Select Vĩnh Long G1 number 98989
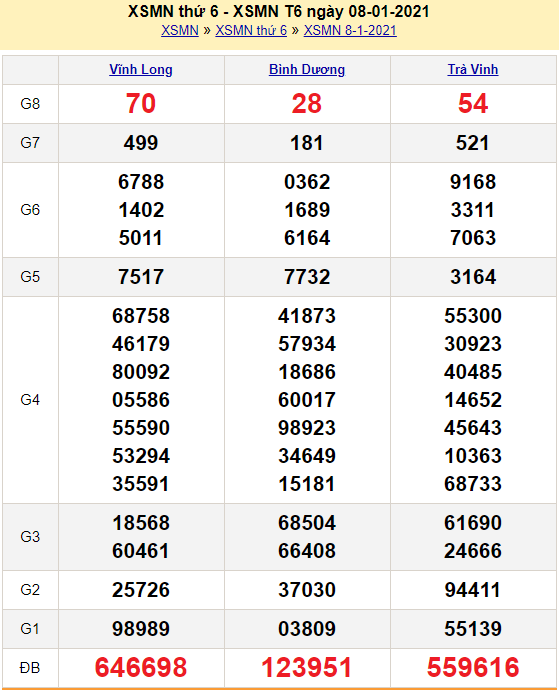 pyautogui.click(x=141, y=628)
